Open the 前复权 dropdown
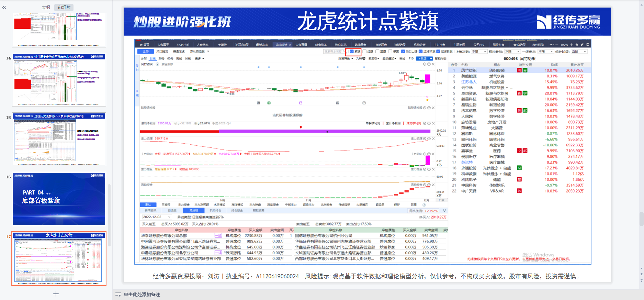This screenshot has width=644, height=300. point(374,58)
